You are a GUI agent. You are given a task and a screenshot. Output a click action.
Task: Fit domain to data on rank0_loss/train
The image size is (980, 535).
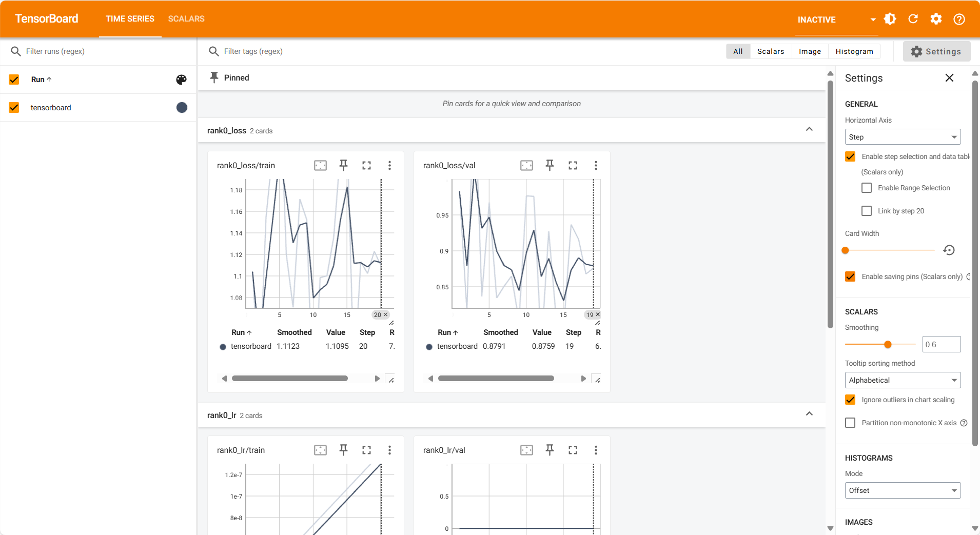[320, 165]
